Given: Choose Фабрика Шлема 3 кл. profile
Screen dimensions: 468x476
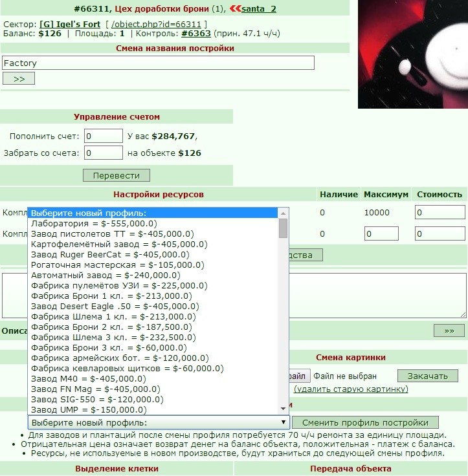Looking at the screenshot, I should tap(153, 337).
